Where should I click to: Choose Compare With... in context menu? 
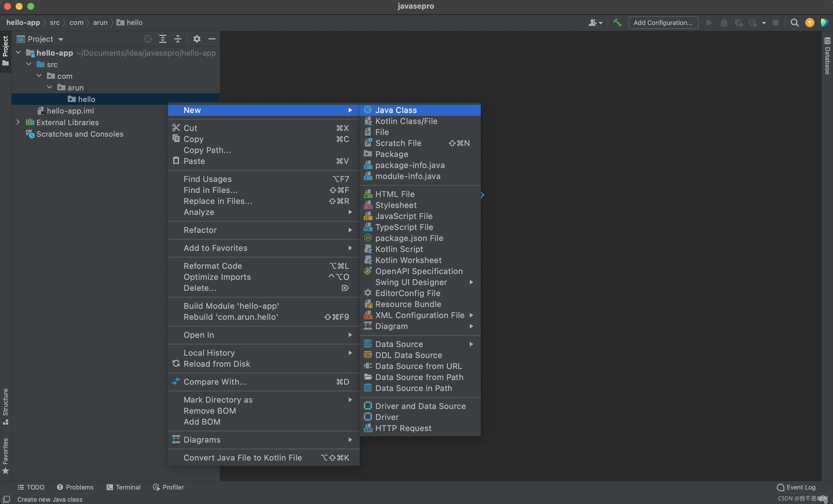(263, 382)
